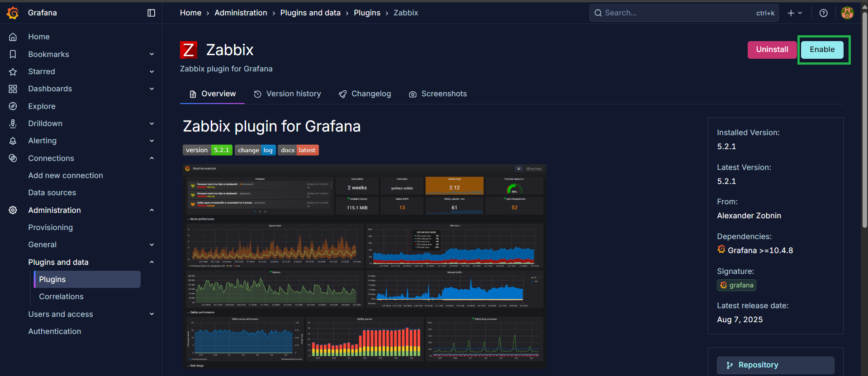Click the Dashboards grid icon
This screenshot has width=868, height=376.
pyautogui.click(x=13, y=89)
